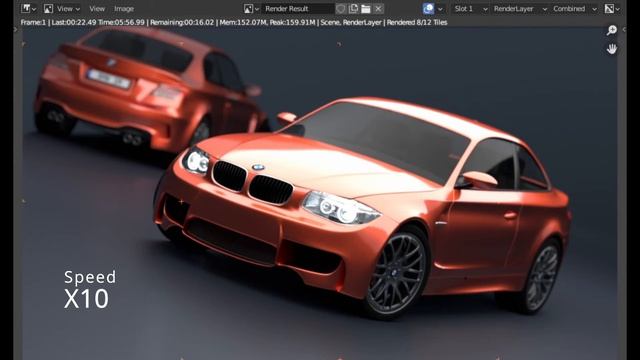The height and width of the screenshot is (360, 640).
Task: Click the 'Scene, RenderLayer' status text
Action: 351,22
